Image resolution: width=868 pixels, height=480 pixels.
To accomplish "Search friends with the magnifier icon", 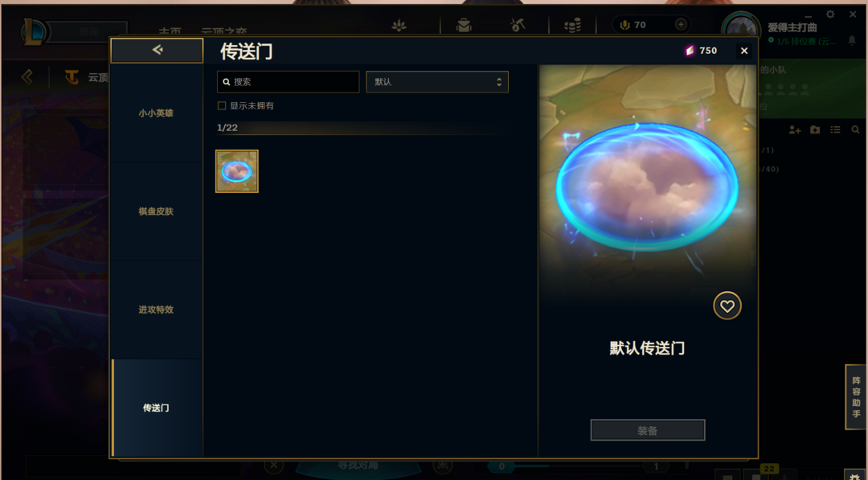I will pos(855,129).
